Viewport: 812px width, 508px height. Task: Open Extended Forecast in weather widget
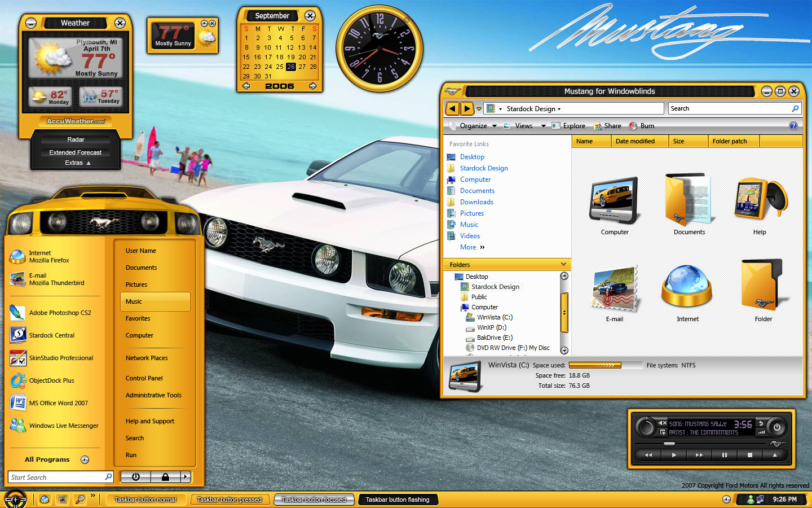tap(76, 152)
